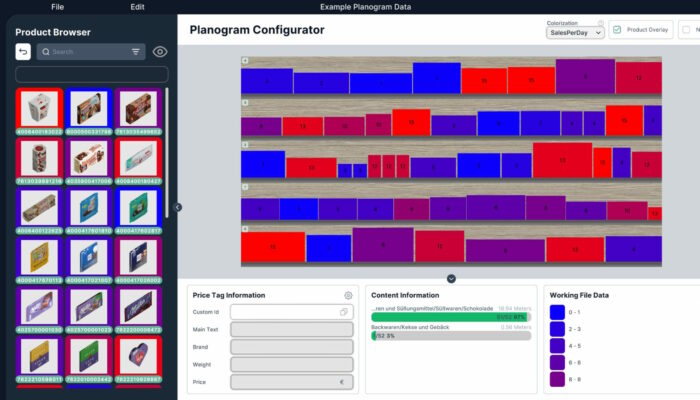Open the SalesPerDay colorization dropdown
The height and width of the screenshot is (400, 700).
click(575, 33)
